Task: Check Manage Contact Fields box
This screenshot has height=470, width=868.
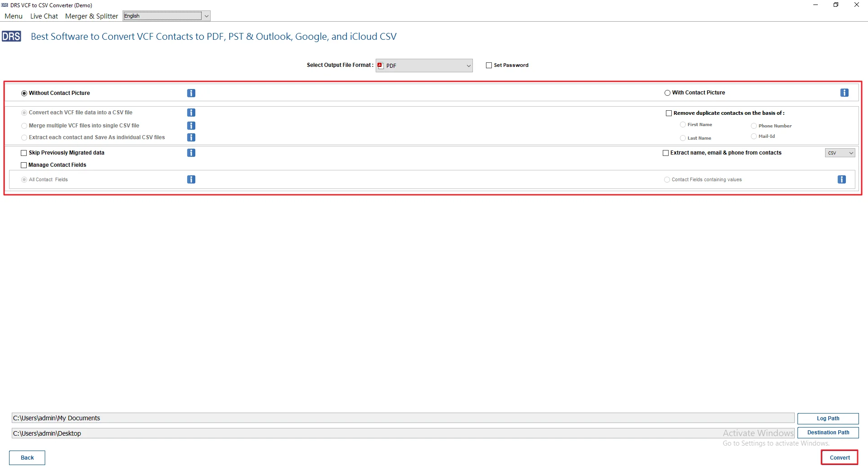Action: pos(24,165)
